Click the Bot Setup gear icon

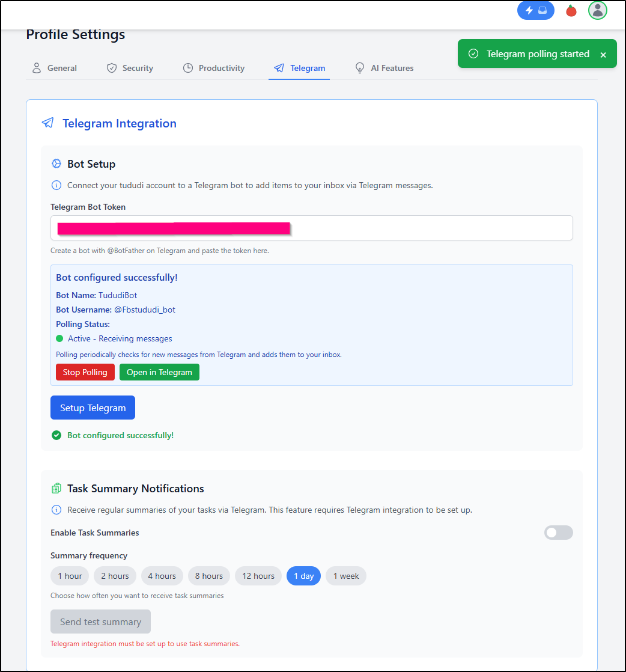coord(56,163)
